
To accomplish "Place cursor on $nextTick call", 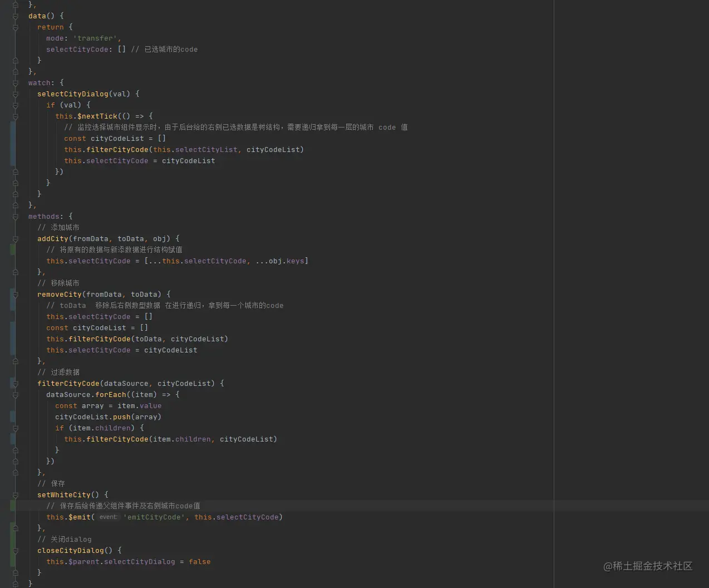I will [x=97, y=116].
